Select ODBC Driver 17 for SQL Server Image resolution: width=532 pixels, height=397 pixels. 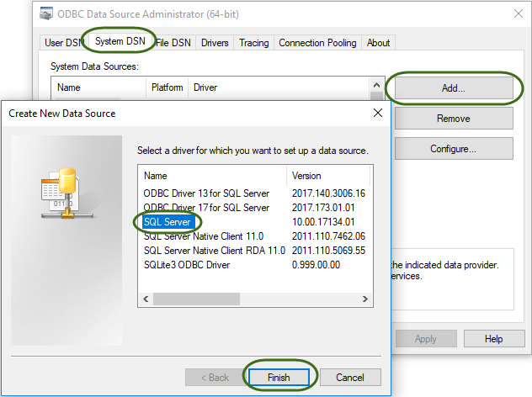(x=206, y=208)
